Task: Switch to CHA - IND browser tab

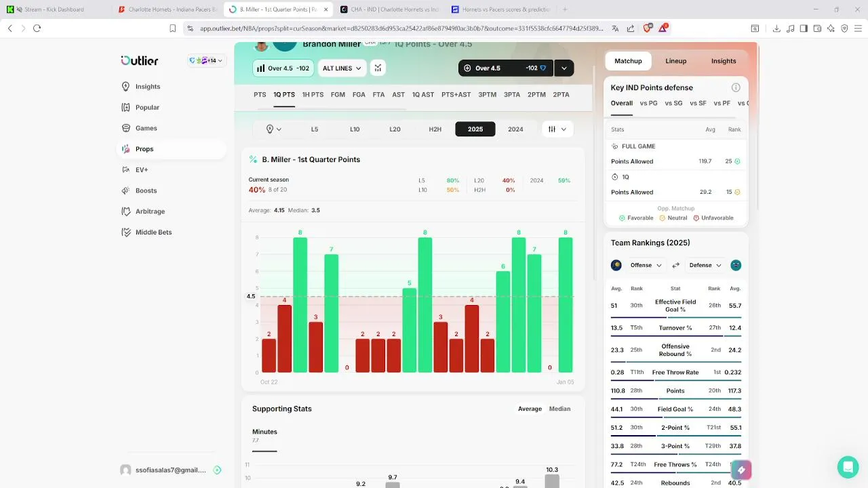Action: [389, 9]
